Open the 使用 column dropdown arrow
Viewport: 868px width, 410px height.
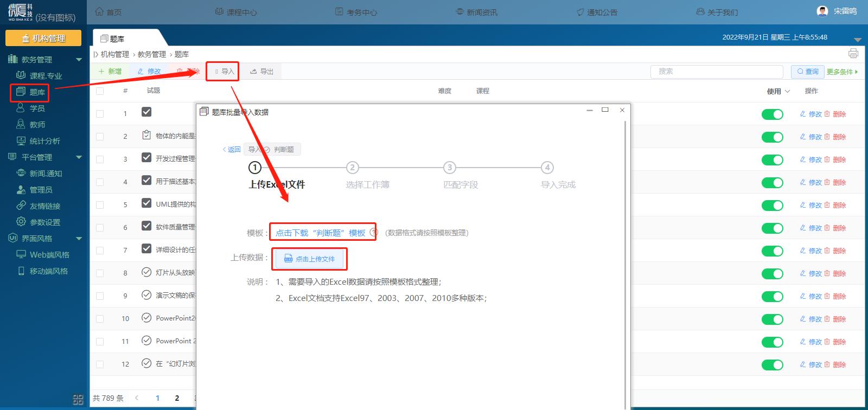click(788, 91)
